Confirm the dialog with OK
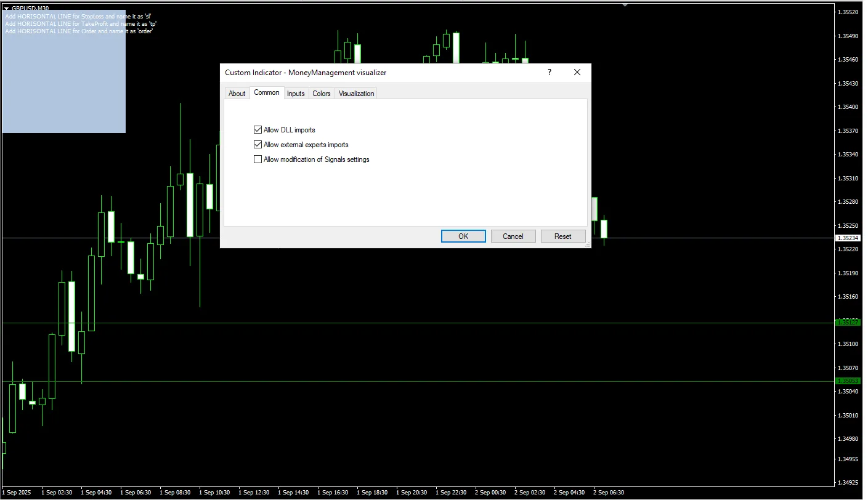This screenshot has height=500, width=868. (463, 236)
